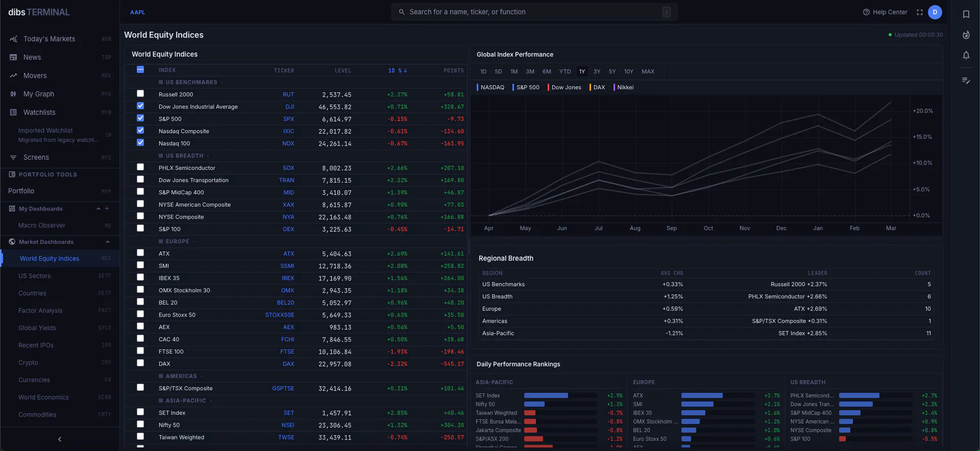Viewport: 980px width, 451px height.
Task: Check the SET Index checkbox
Action: coord(140,412)
